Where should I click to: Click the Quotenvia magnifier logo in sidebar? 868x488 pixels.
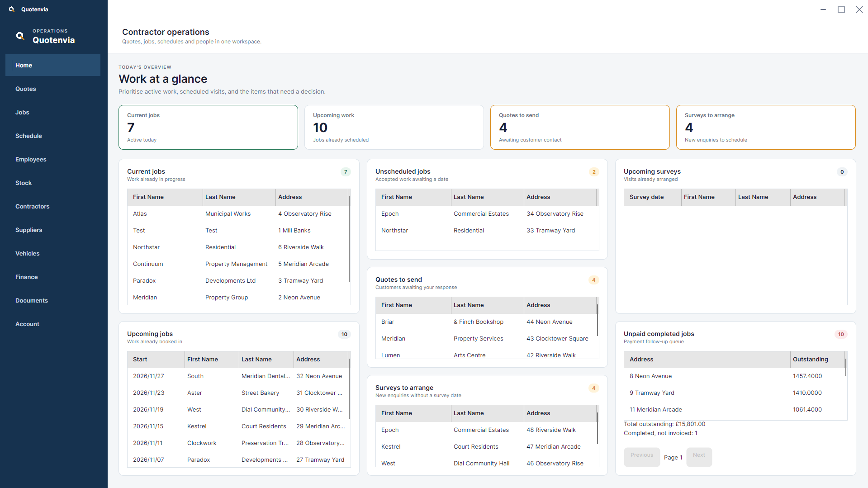(x=20, y=36)
